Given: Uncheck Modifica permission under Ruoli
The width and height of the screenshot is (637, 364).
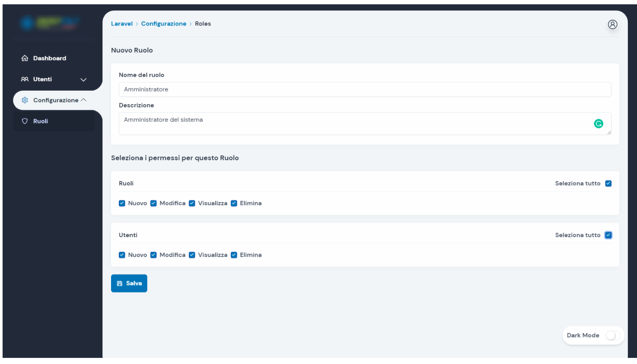Looking at the screenshot, I should [x=153, y=203].
